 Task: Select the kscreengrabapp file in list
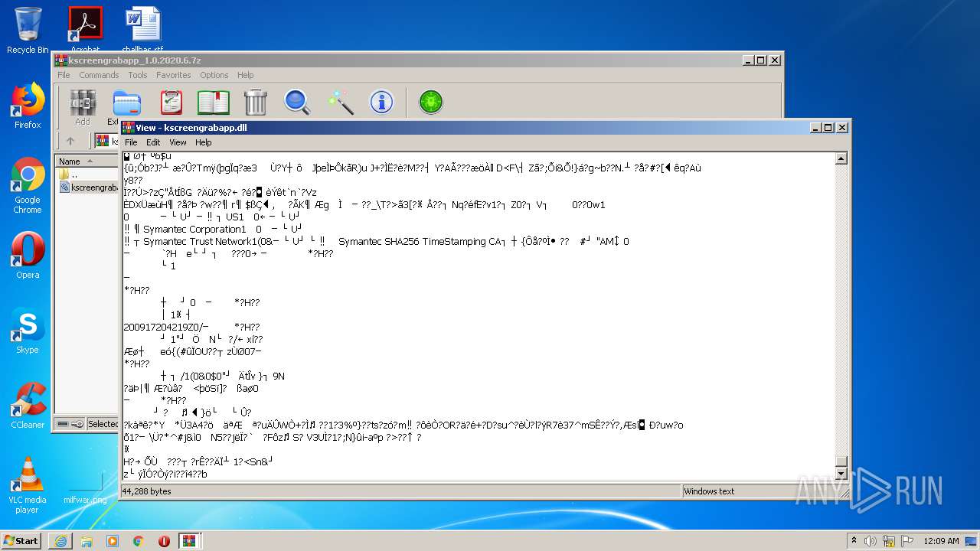[88, 187]
